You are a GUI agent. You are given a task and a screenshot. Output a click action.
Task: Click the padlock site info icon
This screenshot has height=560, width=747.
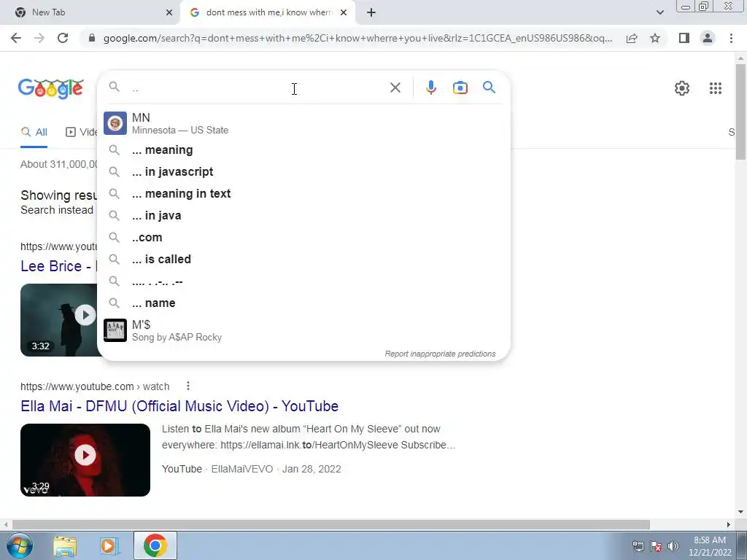click(92, 38)
